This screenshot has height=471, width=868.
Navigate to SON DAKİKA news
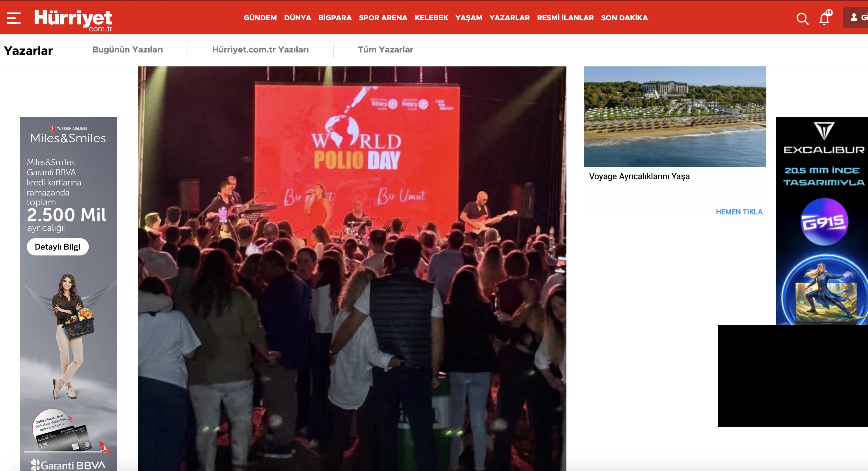point(624,18)
